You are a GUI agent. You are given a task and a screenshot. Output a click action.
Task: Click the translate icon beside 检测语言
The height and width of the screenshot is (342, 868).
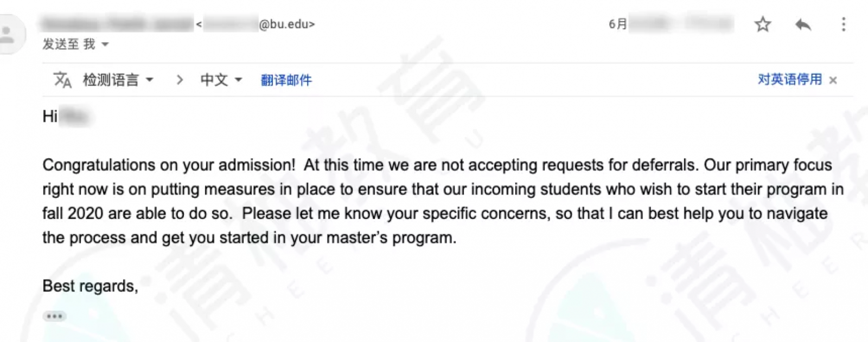pyautogui.click(x=62, y=80)
